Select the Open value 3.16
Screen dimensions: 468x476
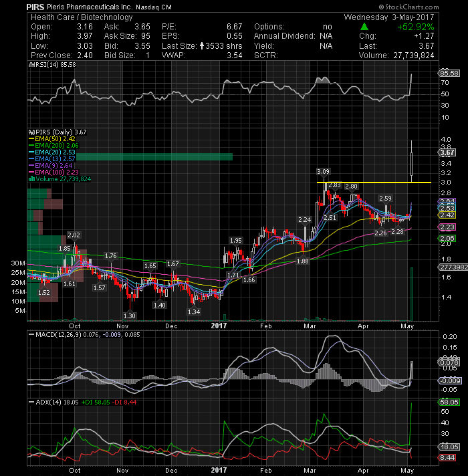85,27
